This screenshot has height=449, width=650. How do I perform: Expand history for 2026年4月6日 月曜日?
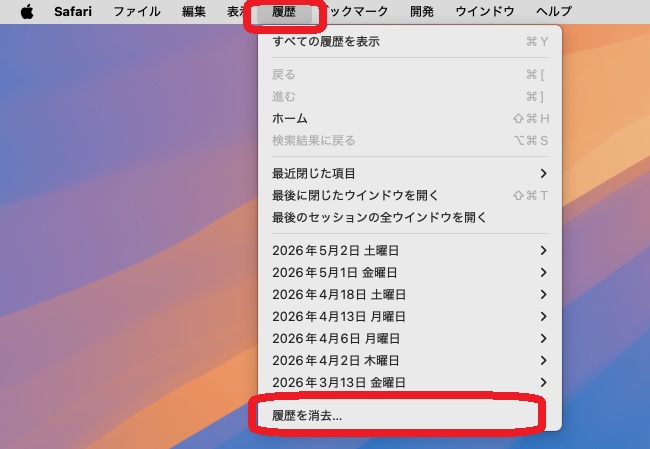410,338
